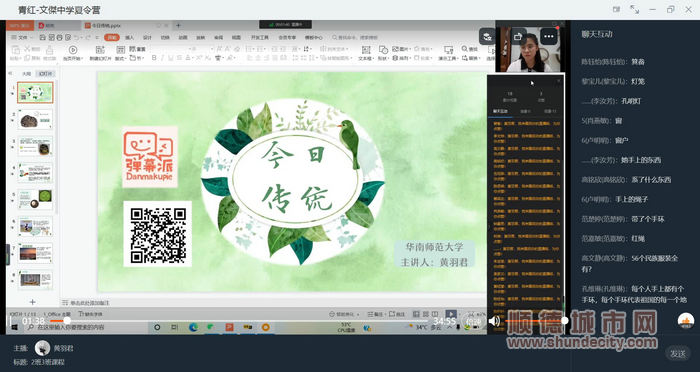Screen dimensions: 700x372
Task: Click the chat message 她手上的东西
Action: coord(641,160)
